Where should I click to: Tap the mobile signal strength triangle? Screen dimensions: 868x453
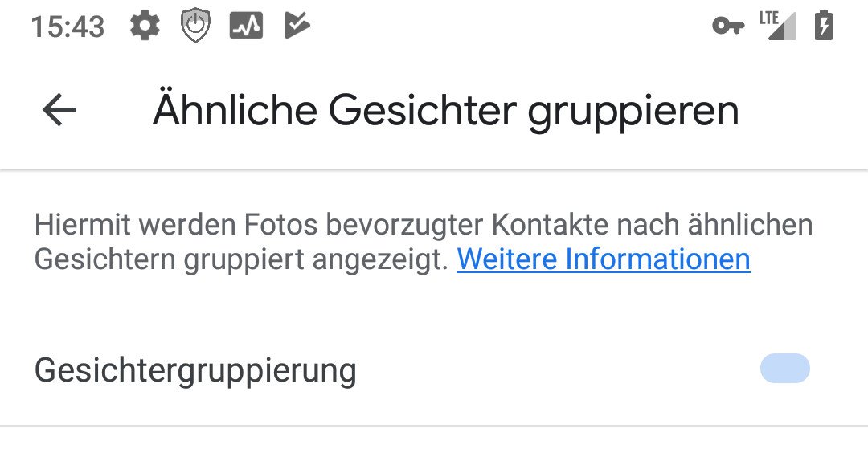pyautogui.click(x=782, y=27)
